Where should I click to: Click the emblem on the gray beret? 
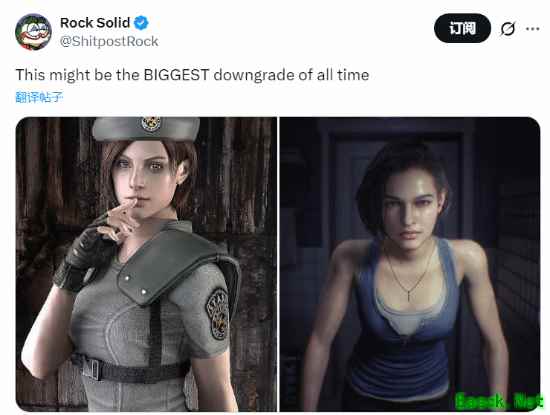[x=151, y=123]
